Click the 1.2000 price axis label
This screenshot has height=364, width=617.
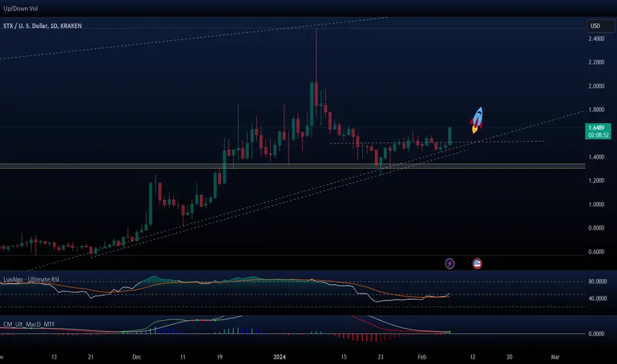click(x=596, y=180)
